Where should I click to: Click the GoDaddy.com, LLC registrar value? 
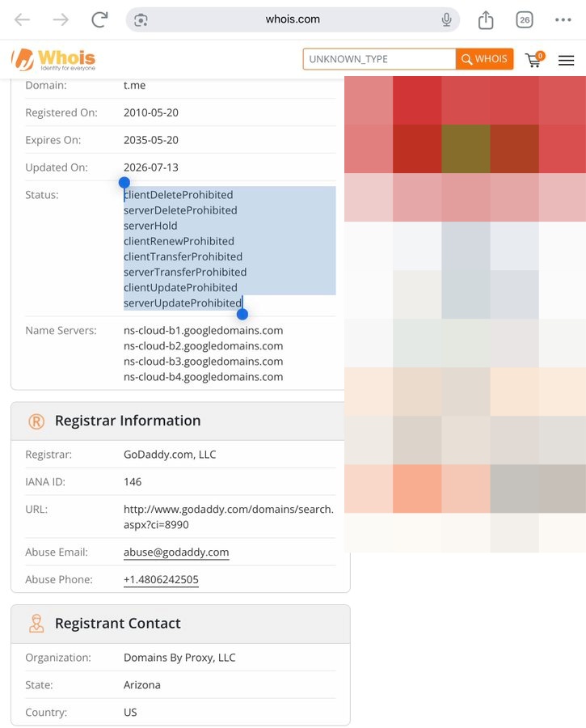(170, 455)
